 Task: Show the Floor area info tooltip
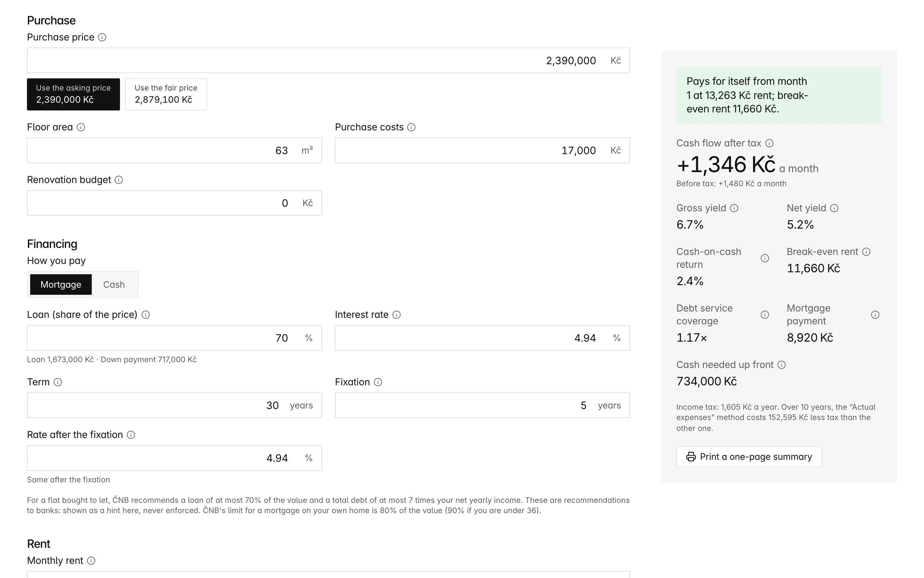click(x=81, y=127)
